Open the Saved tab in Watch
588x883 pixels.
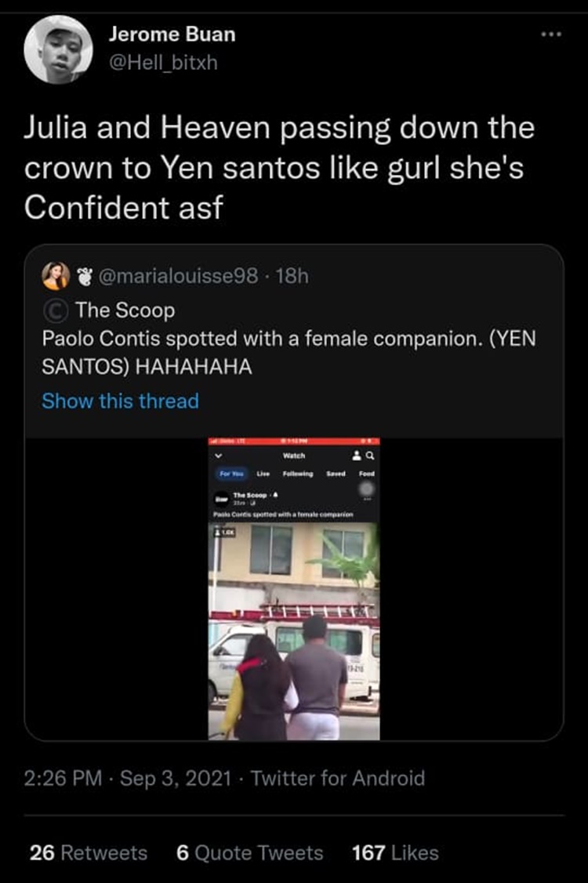337,474
